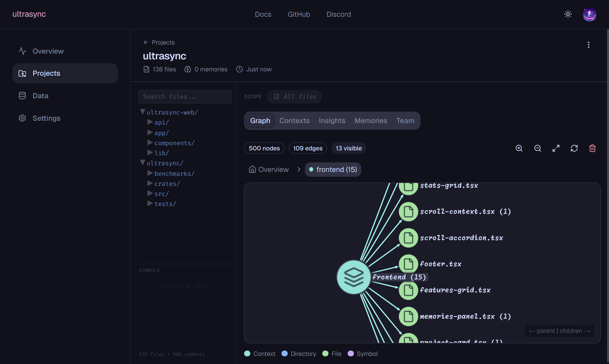
Task: Switch to the Insights tab
Action: tap(332, 121)
